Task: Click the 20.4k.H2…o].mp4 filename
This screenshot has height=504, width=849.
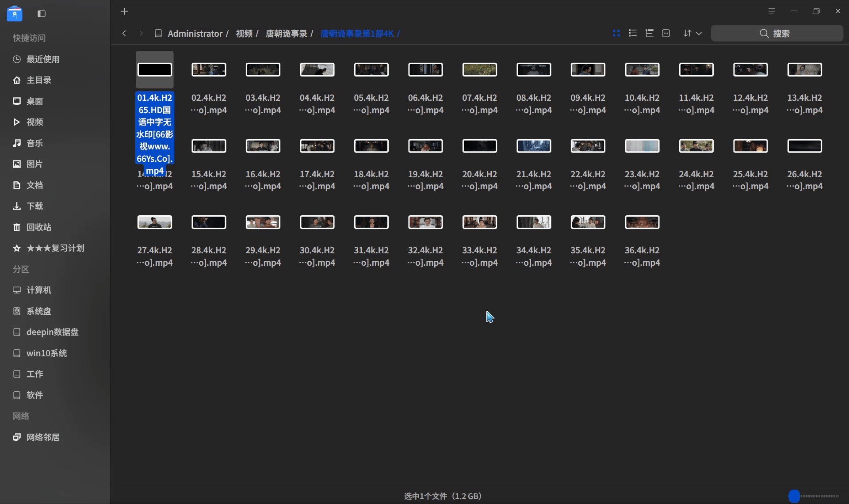Action: point(480,180)
